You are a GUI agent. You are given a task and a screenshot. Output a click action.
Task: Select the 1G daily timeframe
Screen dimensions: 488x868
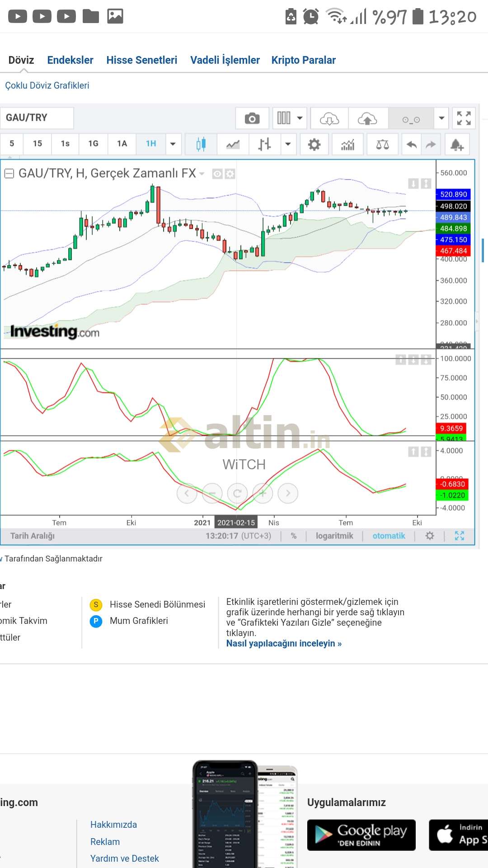(94, 144)
